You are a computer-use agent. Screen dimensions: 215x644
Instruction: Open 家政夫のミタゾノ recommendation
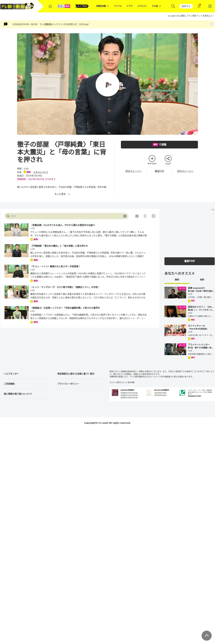point(190,313)
